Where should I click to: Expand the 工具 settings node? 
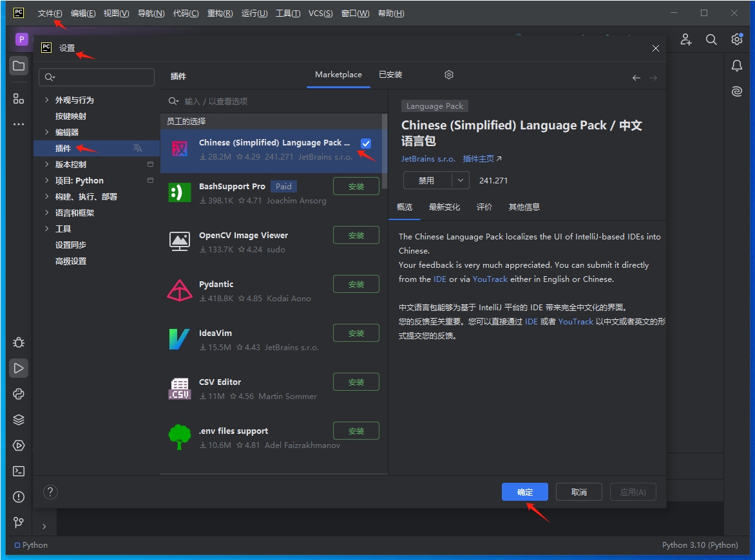click(x=47, y=229)
